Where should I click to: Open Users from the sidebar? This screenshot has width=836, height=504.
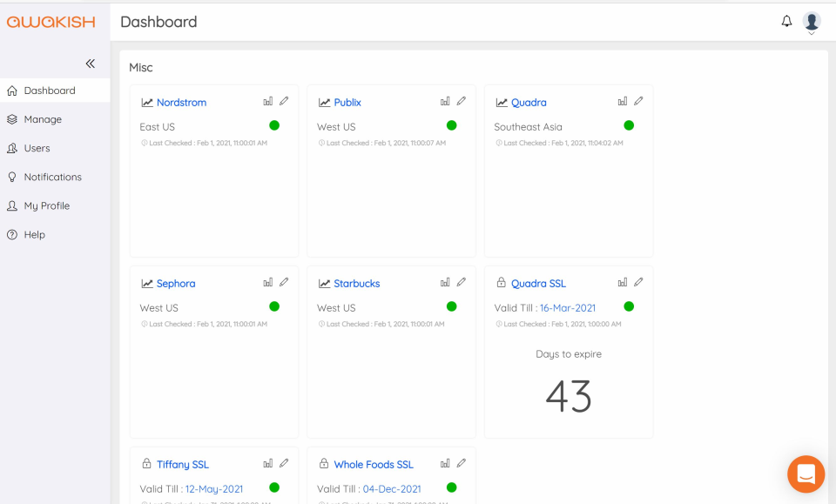coord(37,148)
